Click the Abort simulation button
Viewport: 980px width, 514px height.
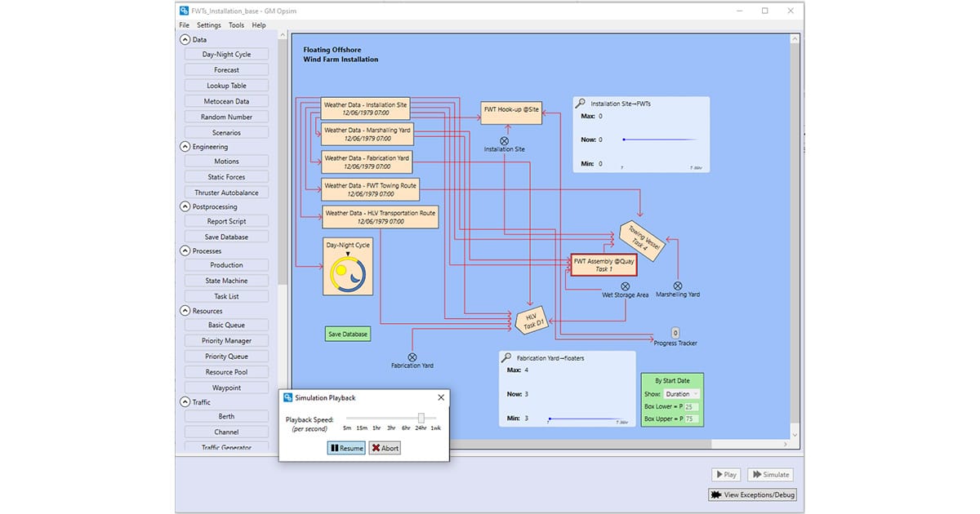click(x=385, y=448)
